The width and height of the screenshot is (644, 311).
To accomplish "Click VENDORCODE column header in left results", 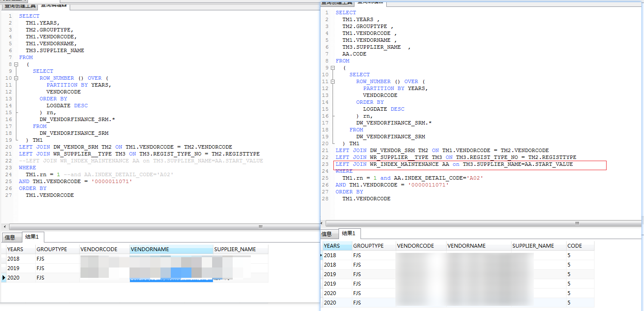I will [105, 249].
